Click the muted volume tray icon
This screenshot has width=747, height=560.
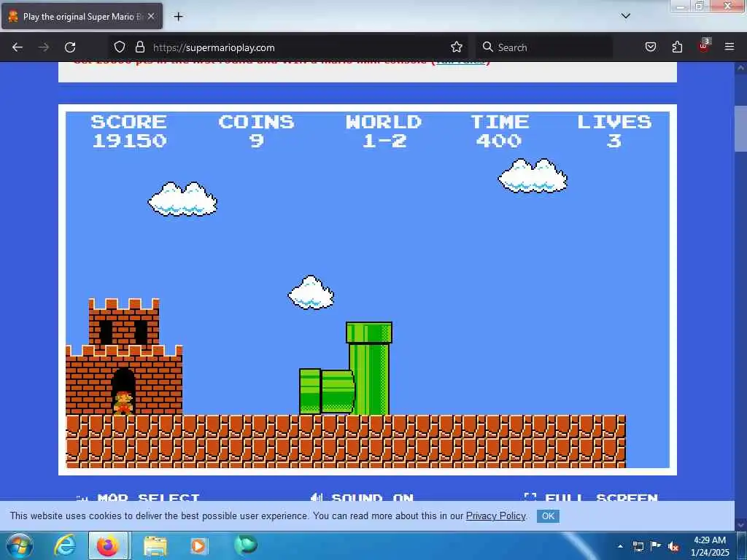[673, 547]
